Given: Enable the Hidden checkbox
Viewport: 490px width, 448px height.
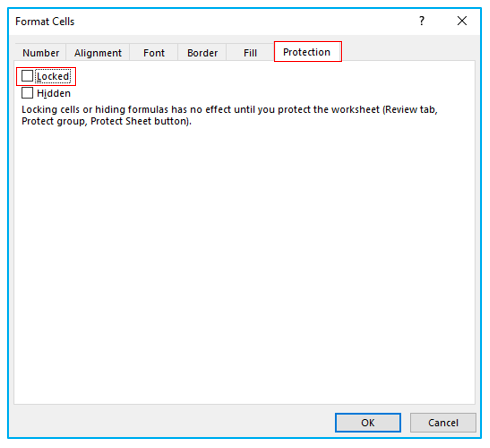Looking at the screenshot, I should click(x=27, y=93).
